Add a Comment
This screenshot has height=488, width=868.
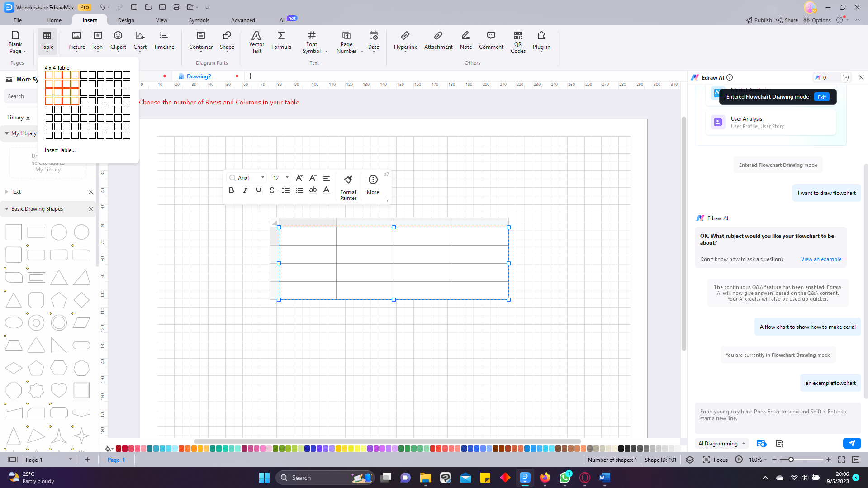coord(491,41)
